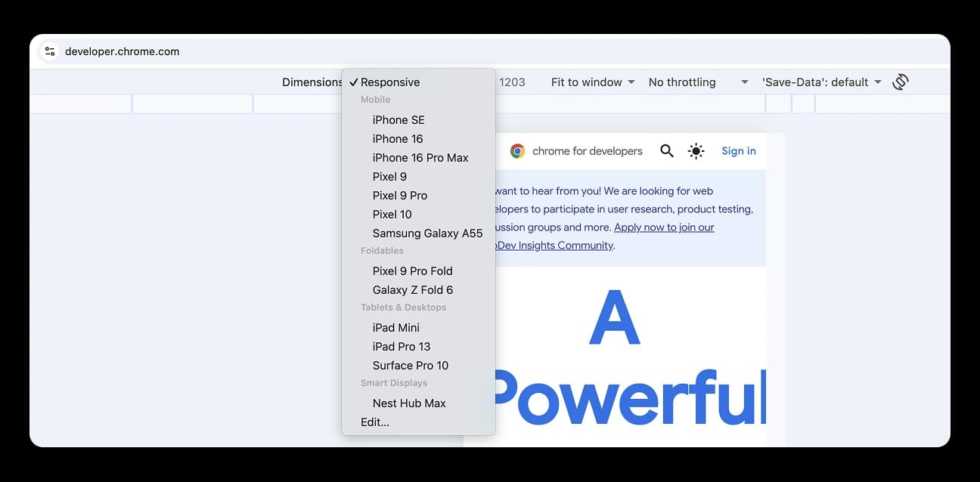The image size is (980, 482).
Task: Open the 'Save-Data': default dropdown
Action: click(x=822, y=82)
